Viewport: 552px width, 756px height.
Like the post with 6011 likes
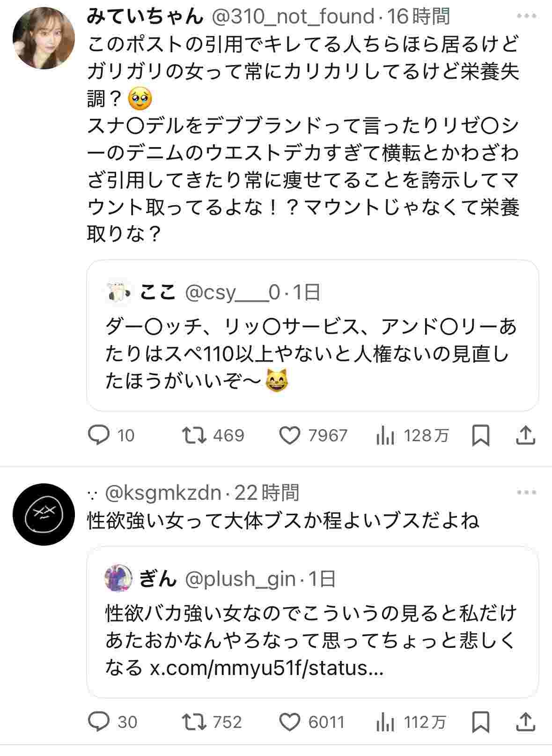[290, 722]
